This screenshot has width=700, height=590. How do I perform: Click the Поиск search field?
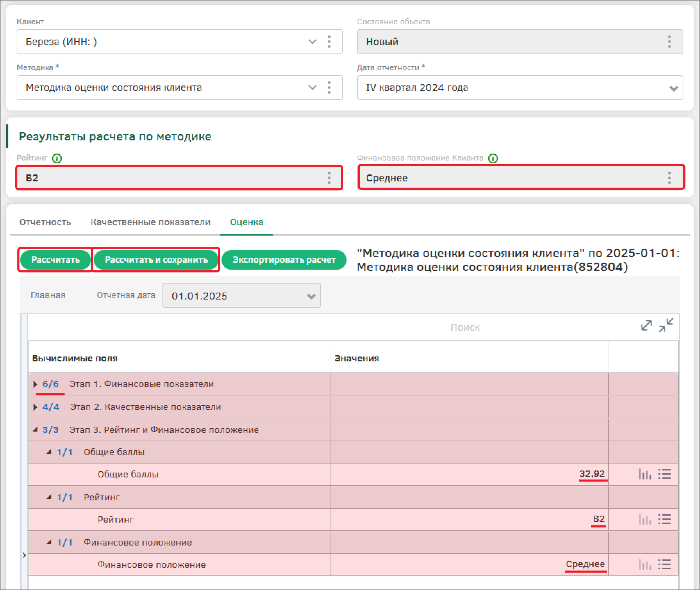[x=465, y=327]
